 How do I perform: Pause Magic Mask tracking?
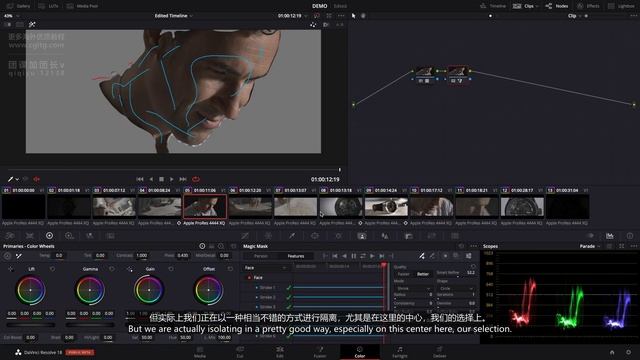[353, 256]
